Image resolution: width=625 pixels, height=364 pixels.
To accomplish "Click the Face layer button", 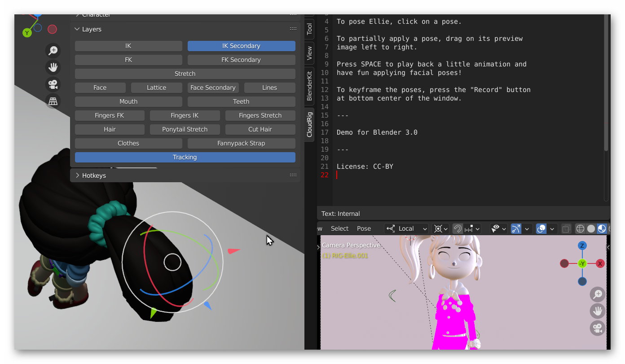I will pyautogui.click(x=100, y=88).
